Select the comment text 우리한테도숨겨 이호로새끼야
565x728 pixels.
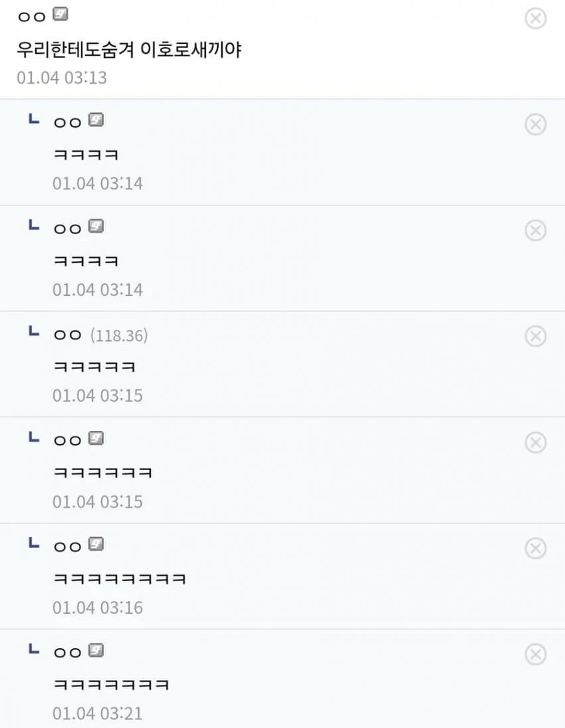129,49
